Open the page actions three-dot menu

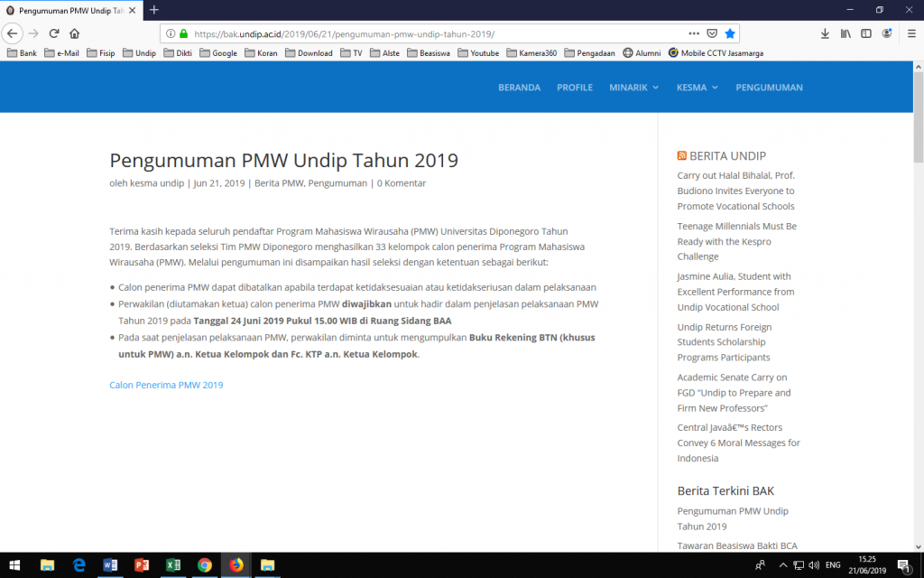click(693, 33)
